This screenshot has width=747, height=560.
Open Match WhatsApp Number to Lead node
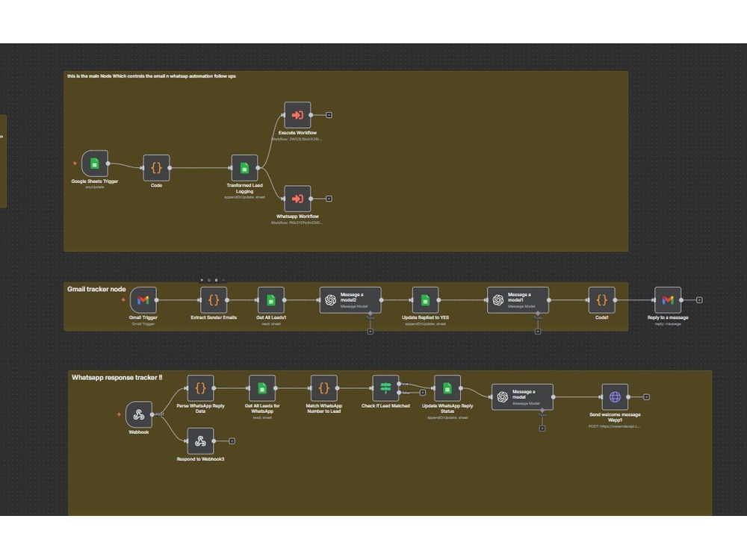point(324,388)
